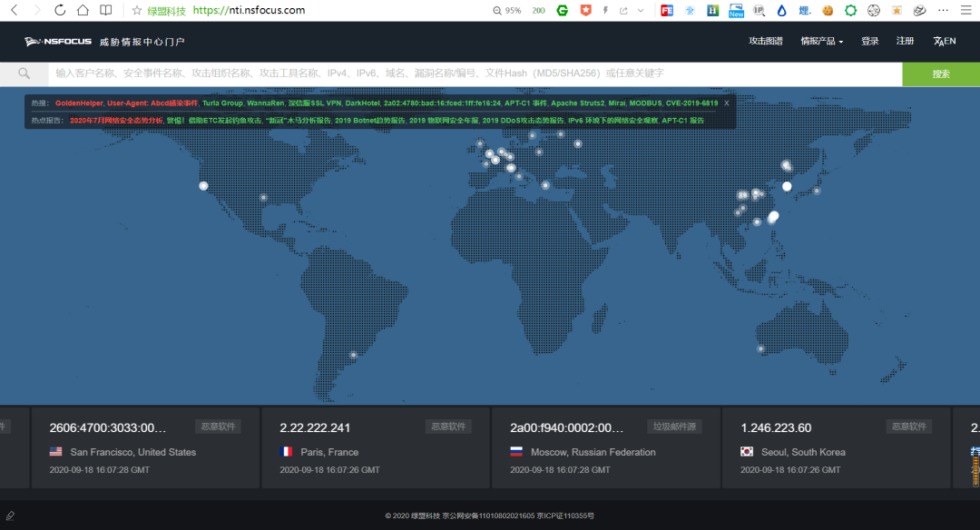Open reading mode book icon
980x530 pixels.
pyautogui.click(x=106, y=10)
